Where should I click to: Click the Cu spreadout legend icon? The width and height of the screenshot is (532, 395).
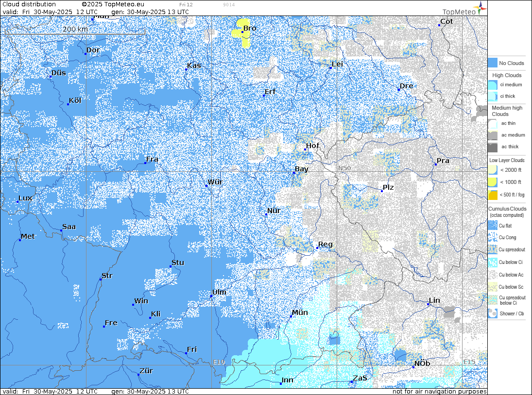[x=493, y=249]
